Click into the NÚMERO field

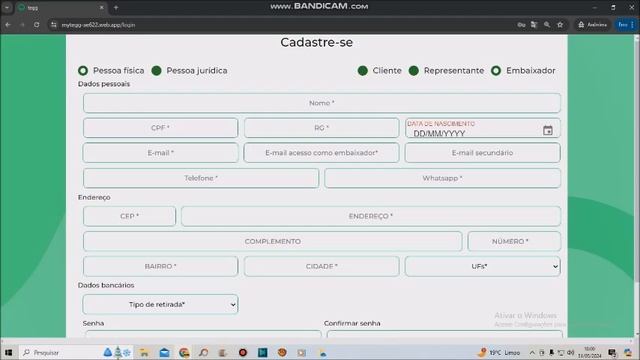pos(514,241)
